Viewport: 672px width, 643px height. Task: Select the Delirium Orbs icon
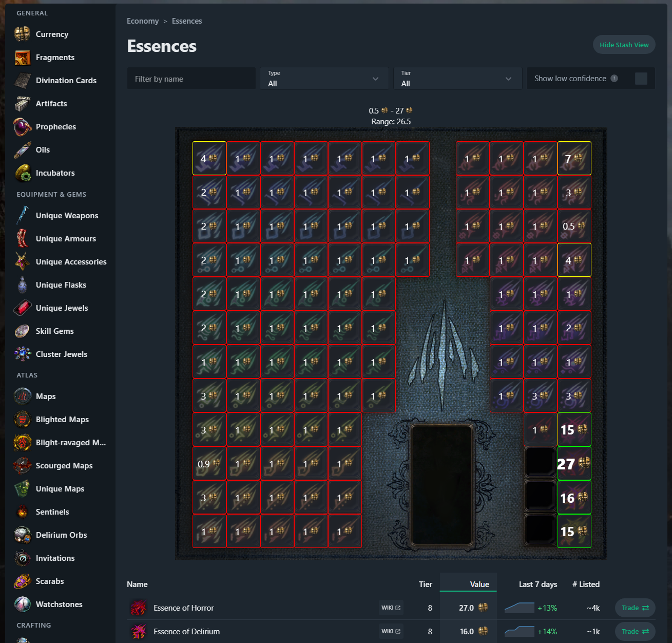[22, 535]
